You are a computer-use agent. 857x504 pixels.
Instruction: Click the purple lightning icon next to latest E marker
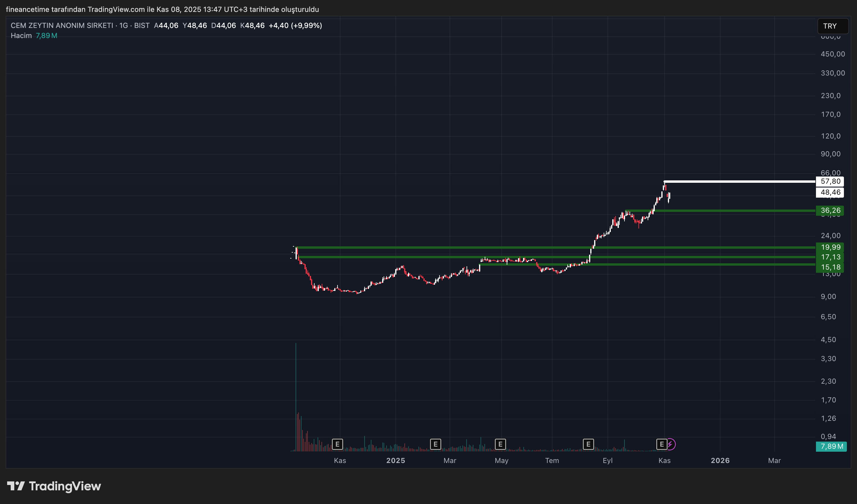pyautogui.click(x=670, y=444)
